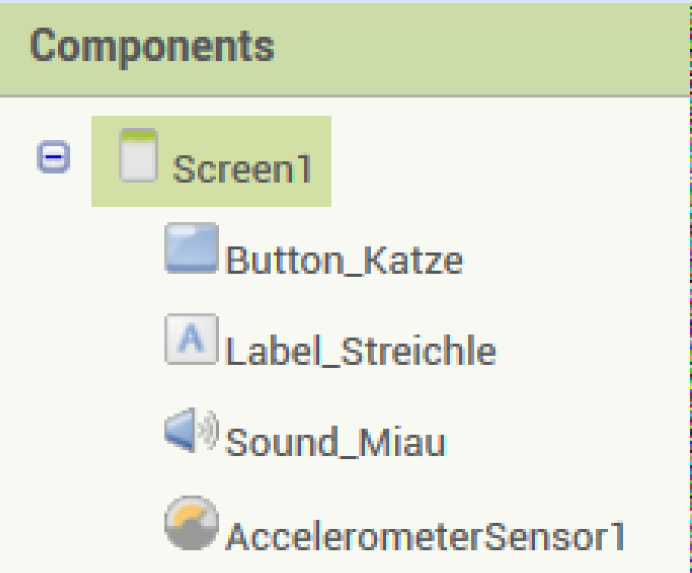Select the Sound_Miau component
The height and width of the screenshot is (573, 692).
[x=335, y=443]
